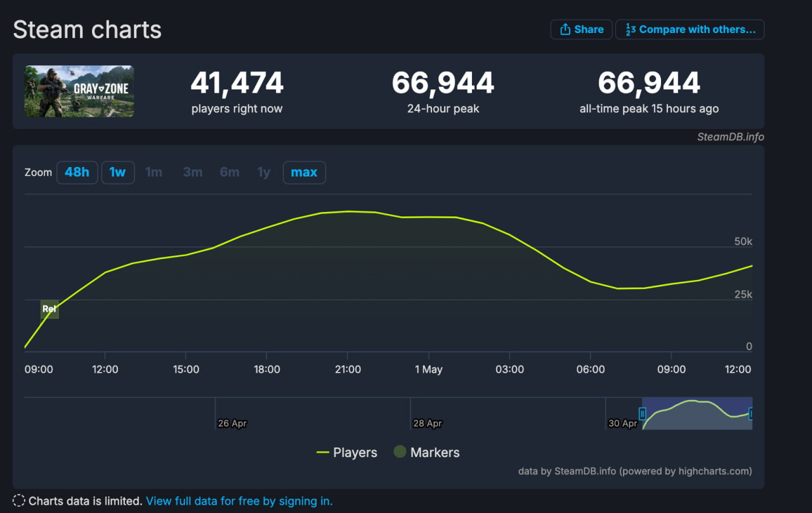
Task: Click the 50k y-axis label
Action: click(x=743, y=242)
